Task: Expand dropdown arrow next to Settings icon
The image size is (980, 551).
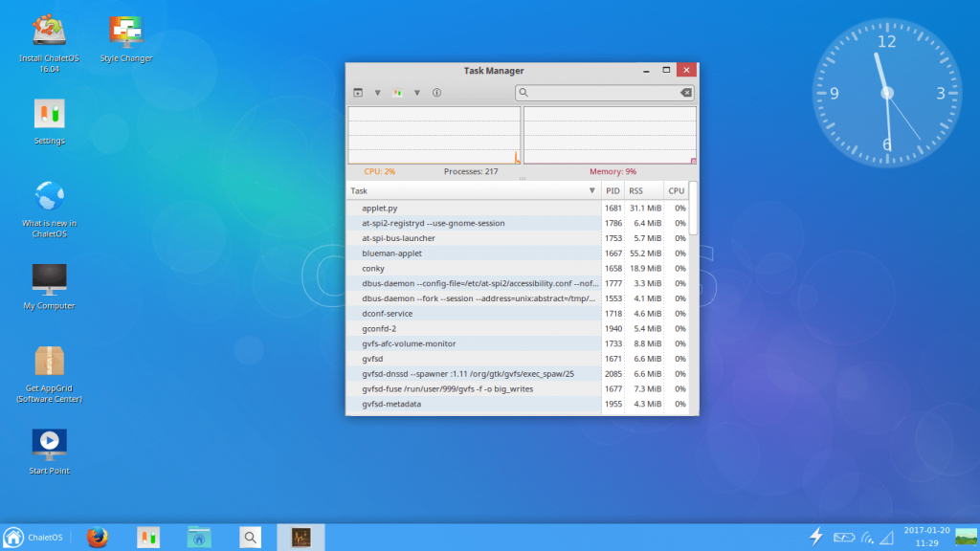Action: 416,93
